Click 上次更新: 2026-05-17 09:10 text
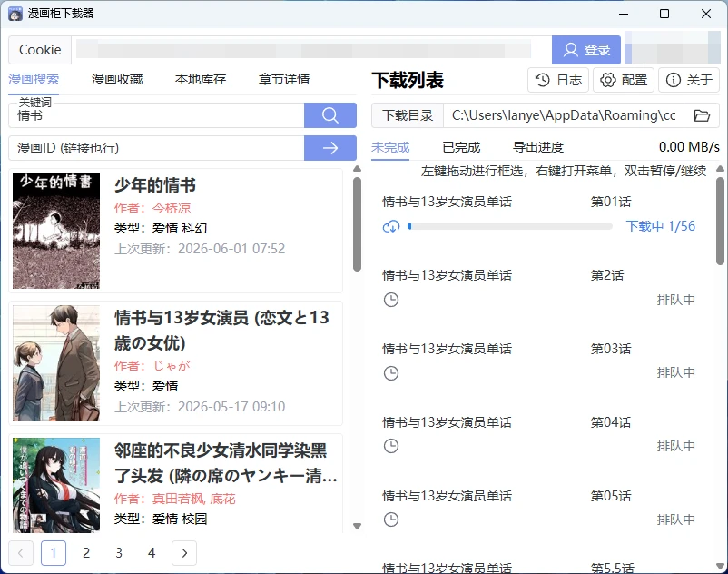 tap(200, 406)
